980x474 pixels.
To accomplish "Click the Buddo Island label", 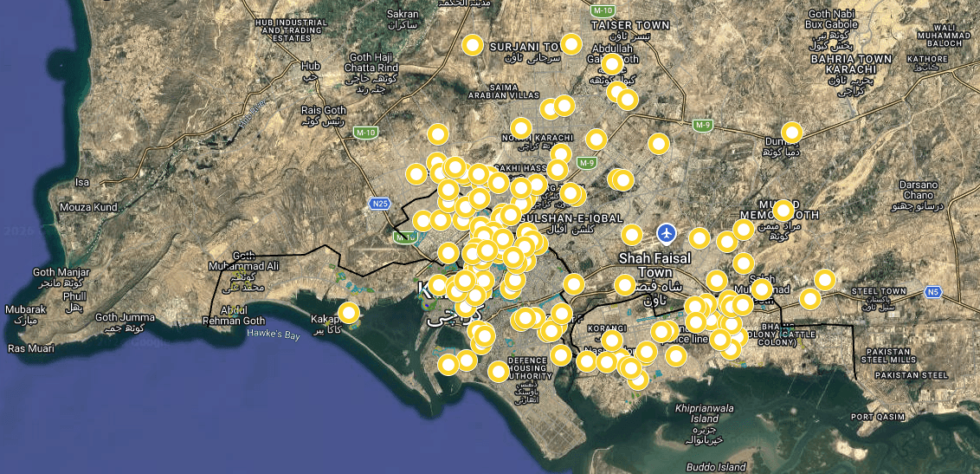I will pos(716,467).
